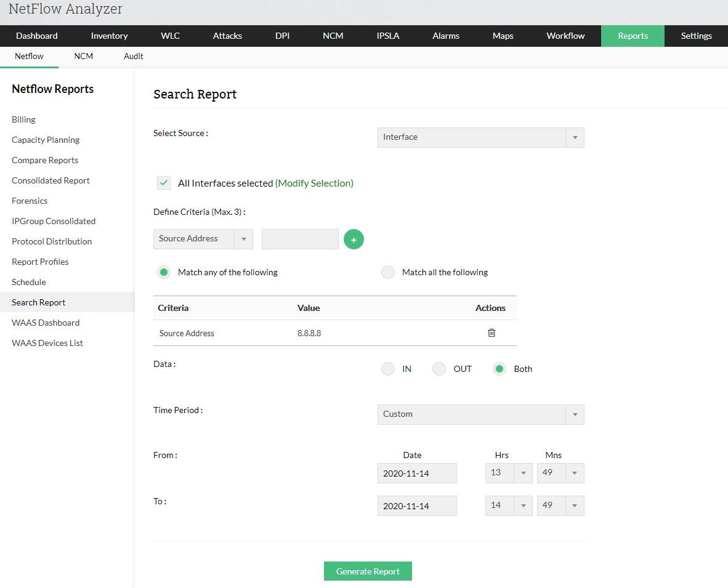Open the Workflow tab

565,36
